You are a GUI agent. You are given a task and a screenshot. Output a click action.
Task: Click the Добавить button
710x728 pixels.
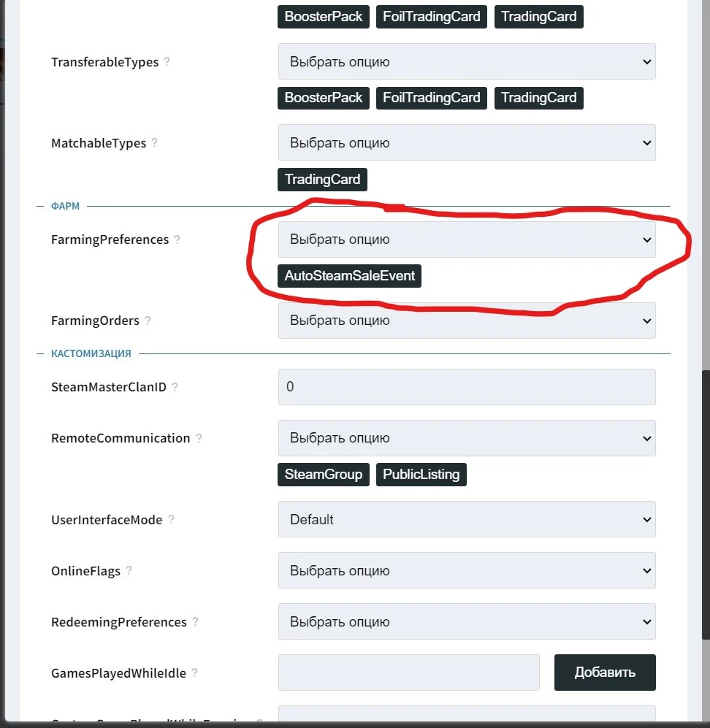click(x=605, y=673)
